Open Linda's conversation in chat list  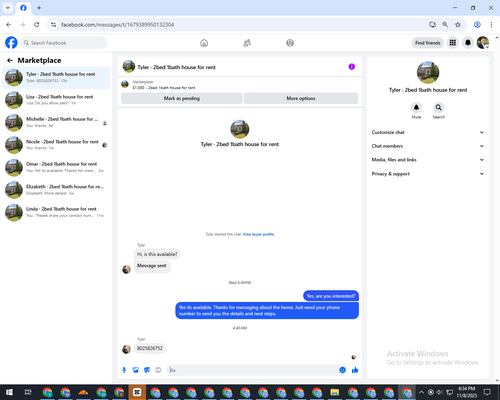(x=56, y=212)
